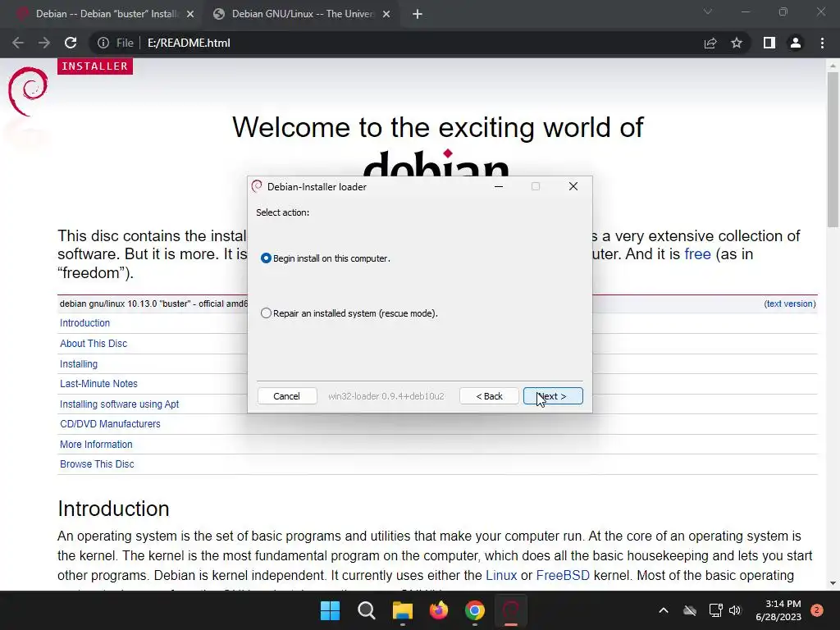The width and height of the screenshot is (840, 630).
Task: Open the browser profile menu
Action: click(796, 43)
